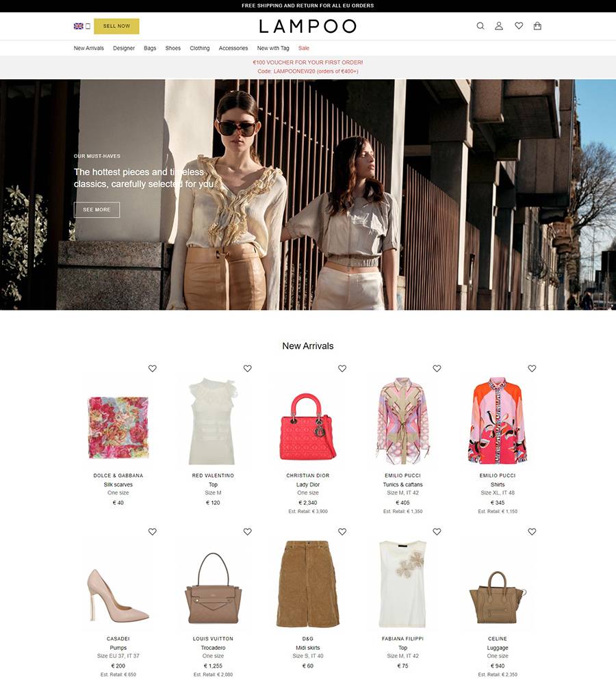Open the Bags menu
The width and height of the screenshot is (616, 682).
tap(150, 49)
